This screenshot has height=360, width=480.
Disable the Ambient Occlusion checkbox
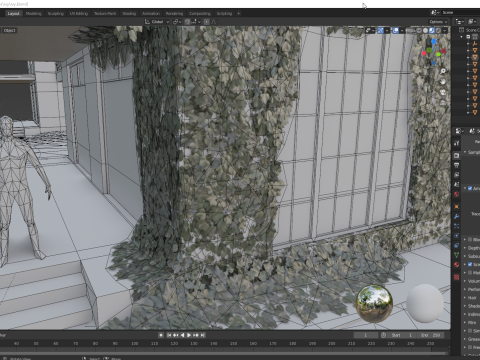click(470, 188)
